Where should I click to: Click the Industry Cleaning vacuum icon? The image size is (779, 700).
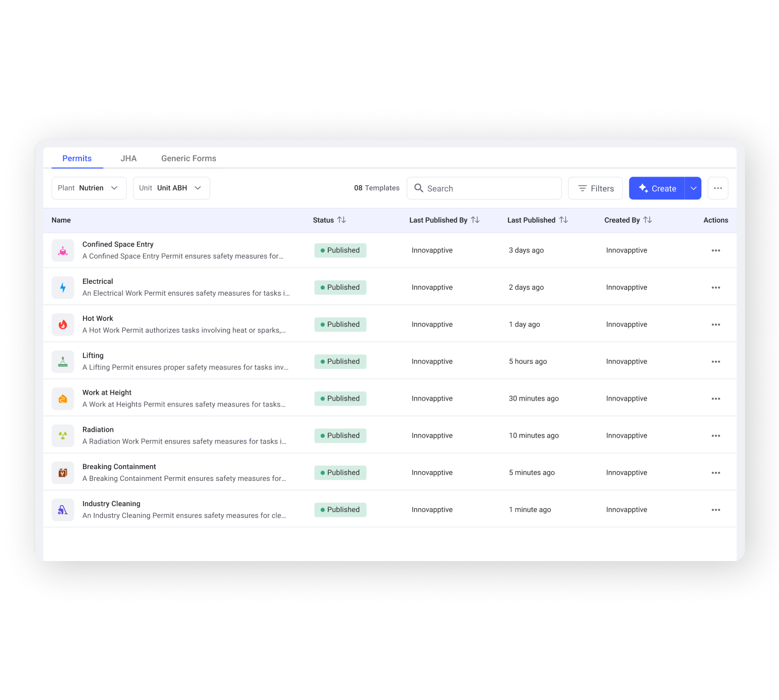(63, 510)
